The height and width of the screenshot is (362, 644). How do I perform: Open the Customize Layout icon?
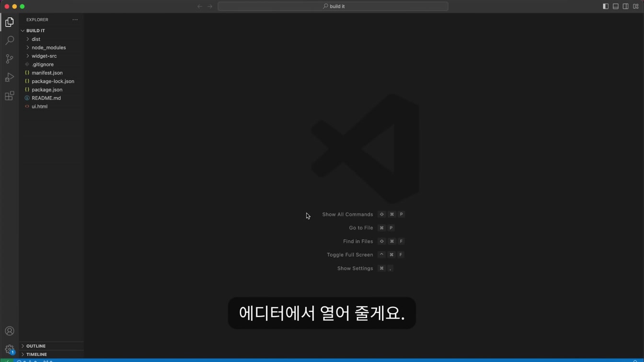[x=636, y=6]
